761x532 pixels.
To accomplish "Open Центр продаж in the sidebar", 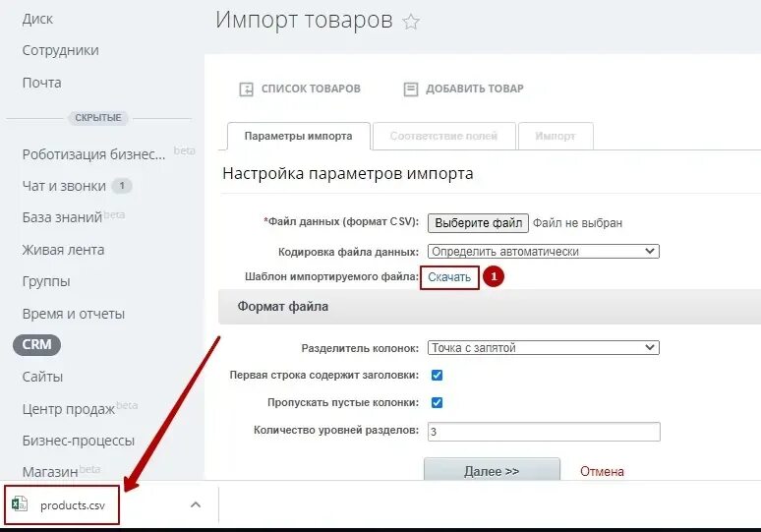I will (69, 409).
